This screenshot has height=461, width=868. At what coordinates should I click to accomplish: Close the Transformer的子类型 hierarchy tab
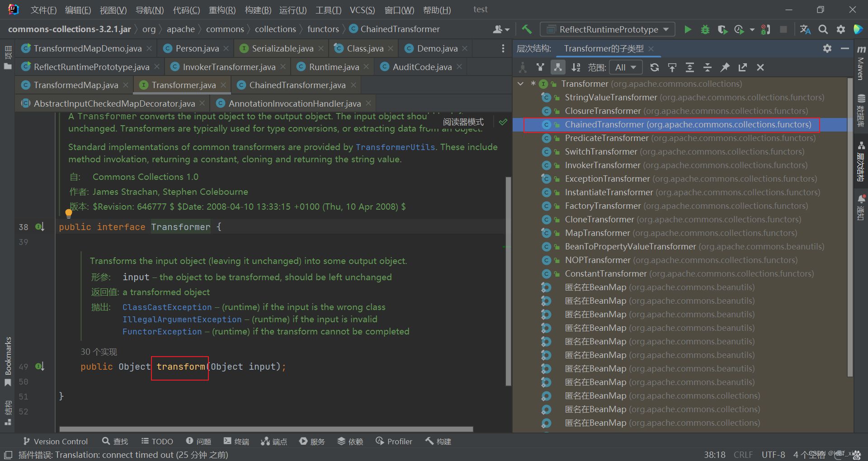pos(651,48)
